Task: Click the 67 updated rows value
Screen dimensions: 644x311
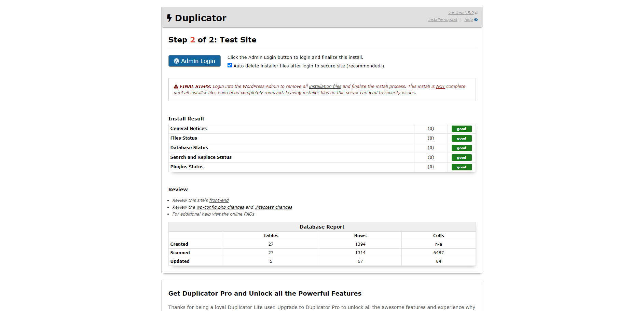Action: (360, 261)
